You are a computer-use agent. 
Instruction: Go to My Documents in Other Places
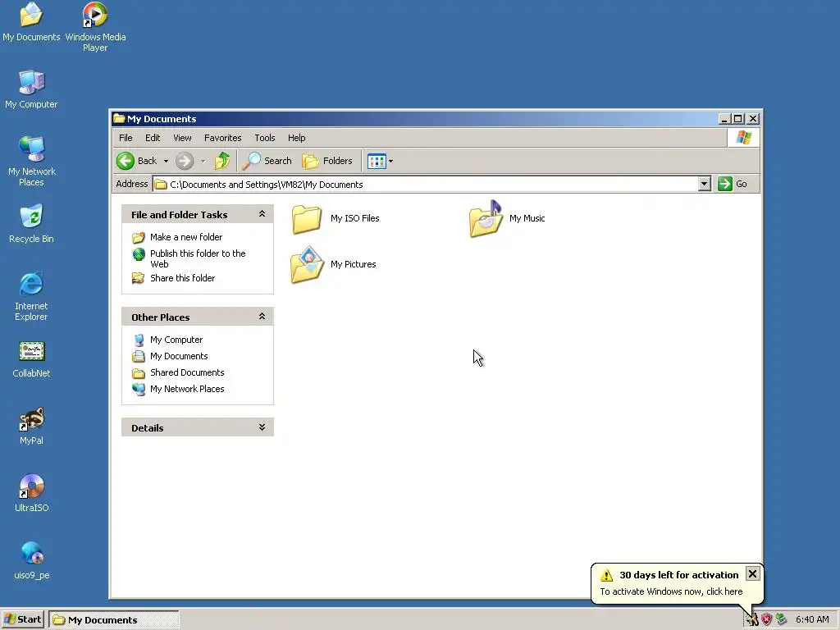[x=179, y=356]
